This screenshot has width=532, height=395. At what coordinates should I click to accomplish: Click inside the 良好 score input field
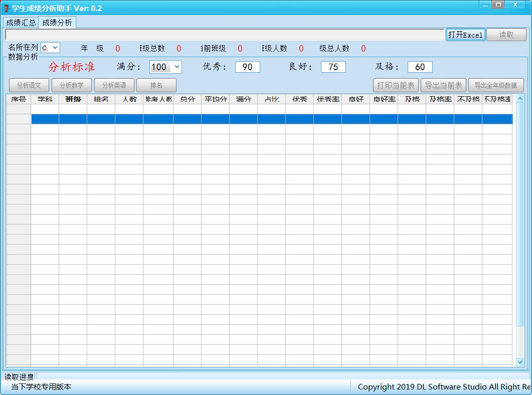(333, 67)
